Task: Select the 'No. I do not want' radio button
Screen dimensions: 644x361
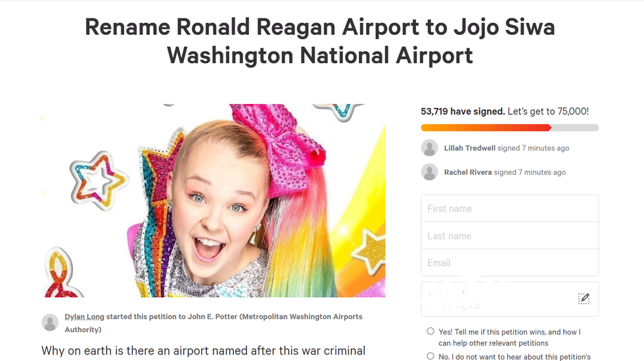Action: 430,356
